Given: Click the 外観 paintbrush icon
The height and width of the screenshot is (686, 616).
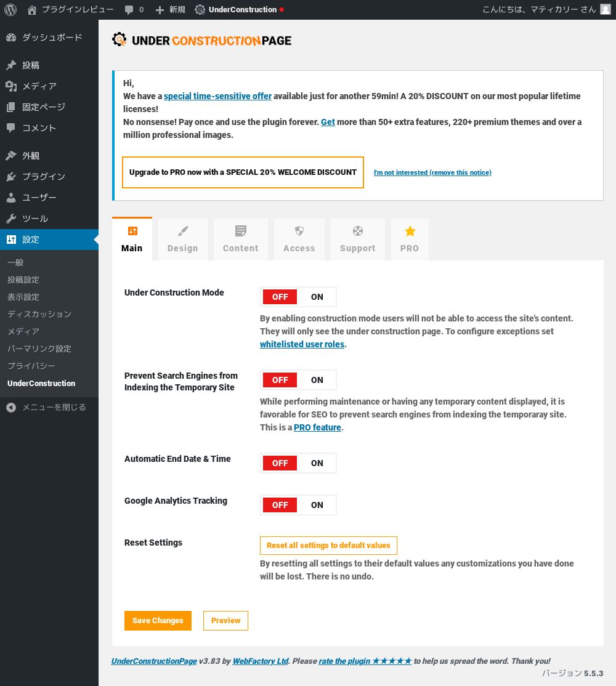Looking at the screenshot, I should pyautogui.click(x=11, y=156).
